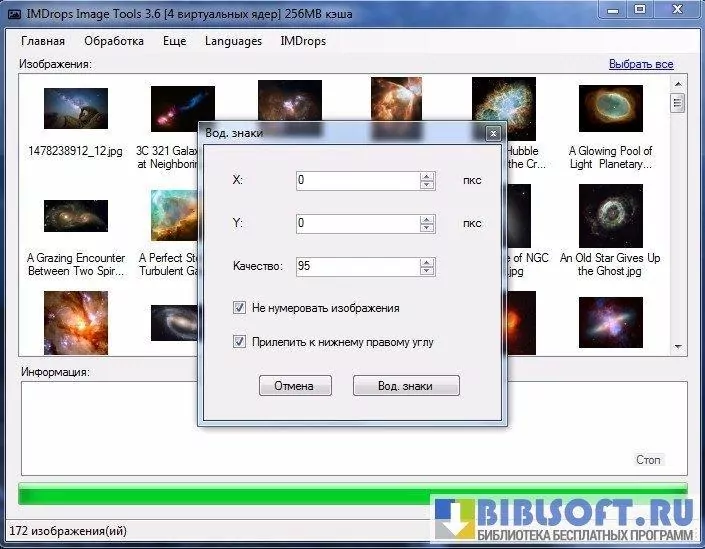
Task: Toggle Прилепить к нижнему правому углу checkbox
Action: click(239, 342)
